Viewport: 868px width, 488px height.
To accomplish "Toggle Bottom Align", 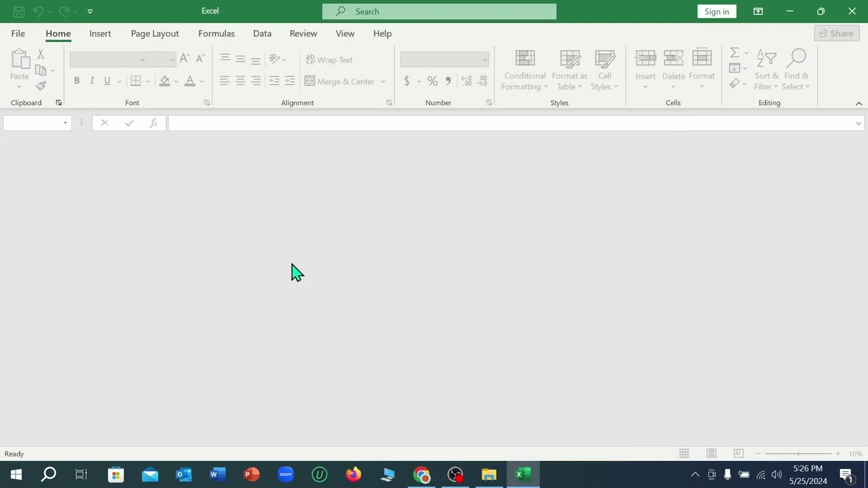I will [x=256, y=60].
